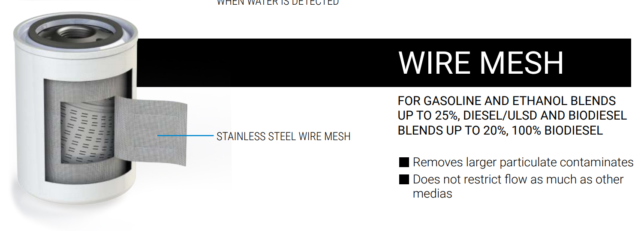This screenshot has width=644, height=231.
Task: Click the WIRE MESH heading text
Action: point(481,63)
